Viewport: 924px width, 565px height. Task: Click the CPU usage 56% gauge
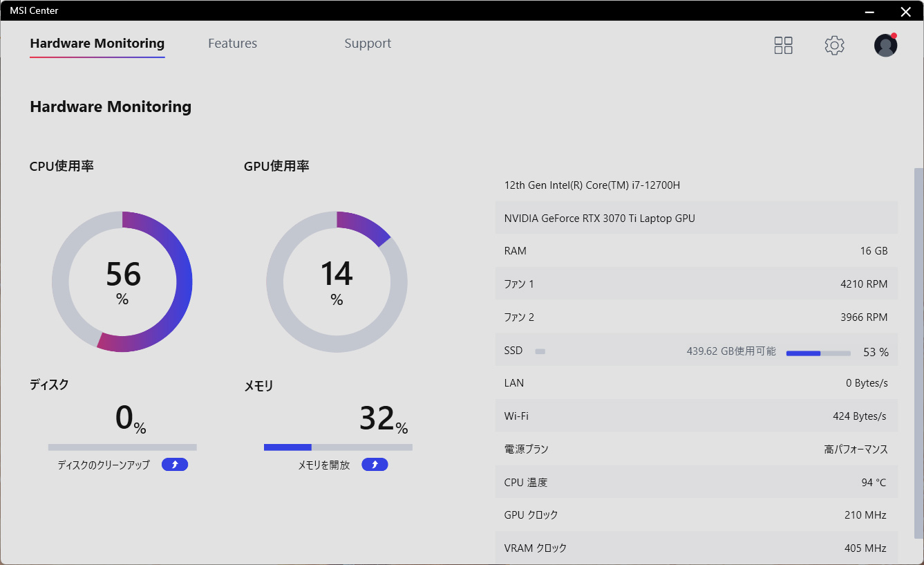(122, 282)
